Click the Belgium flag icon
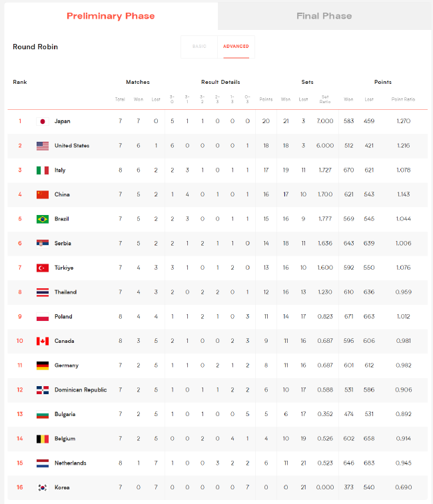The height and width of the screenshot is (504, 433). pos(43,439)
